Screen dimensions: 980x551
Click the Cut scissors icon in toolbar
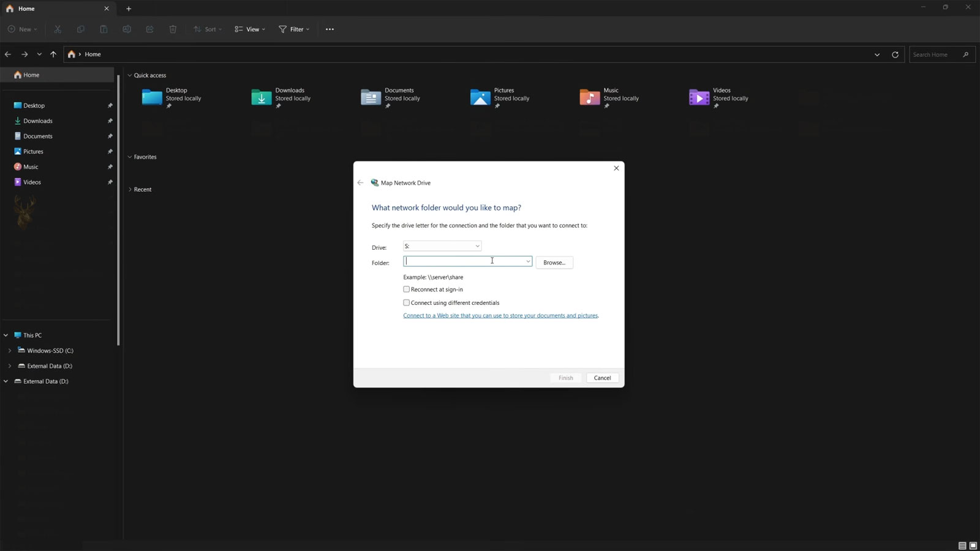58,29
